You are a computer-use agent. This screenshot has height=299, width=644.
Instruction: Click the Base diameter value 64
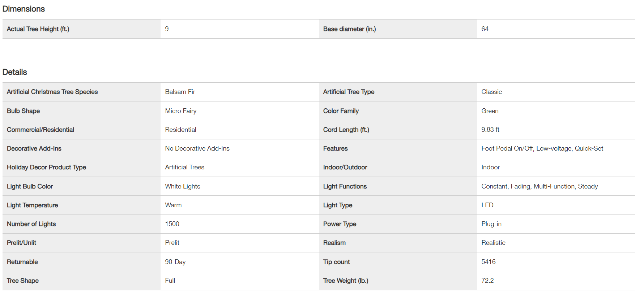click(485, 29)
